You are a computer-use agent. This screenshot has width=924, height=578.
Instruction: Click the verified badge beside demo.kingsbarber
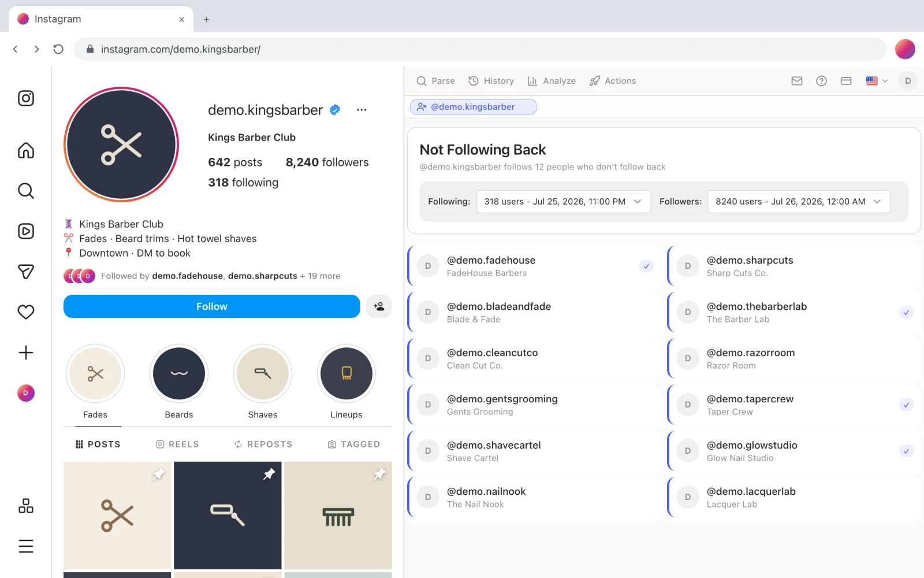click(x=335, y=110)
